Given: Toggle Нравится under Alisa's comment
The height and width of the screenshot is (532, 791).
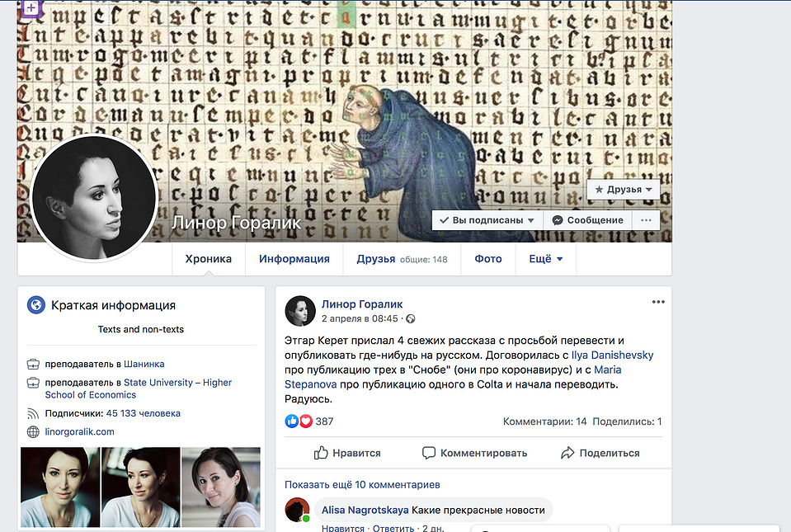Looking at the screenshot, I should 343,528.
